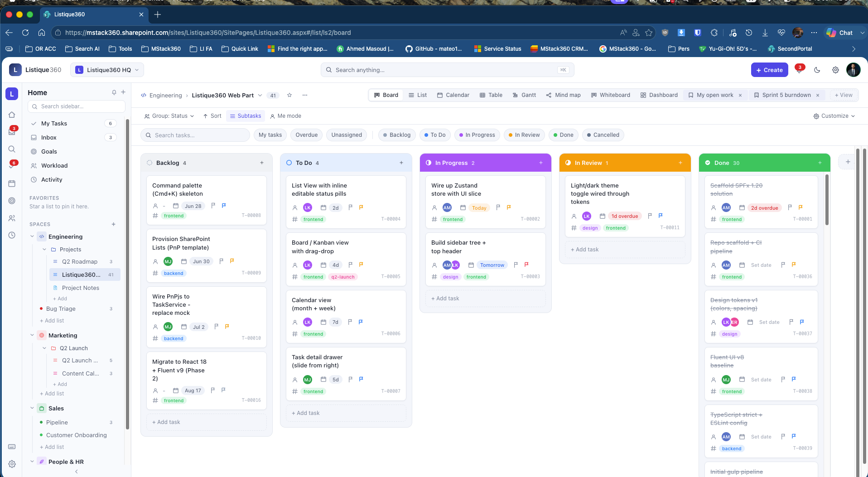Open the Wire up Zustand store card

(486, 202)
